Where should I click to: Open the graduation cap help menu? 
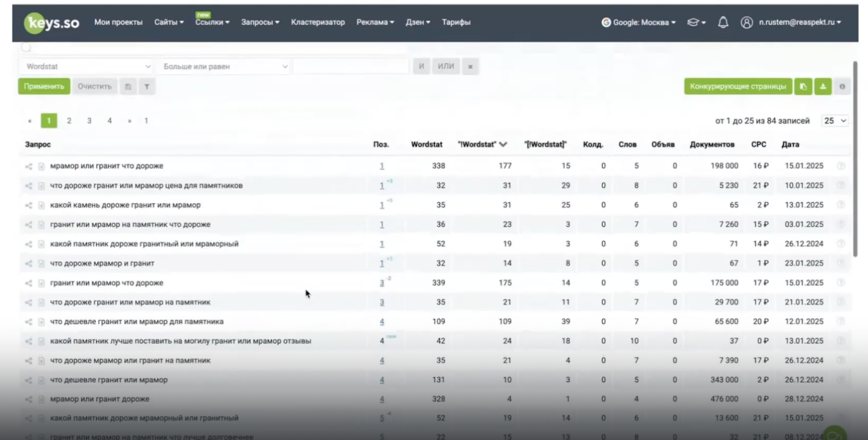tap(696, 22)
